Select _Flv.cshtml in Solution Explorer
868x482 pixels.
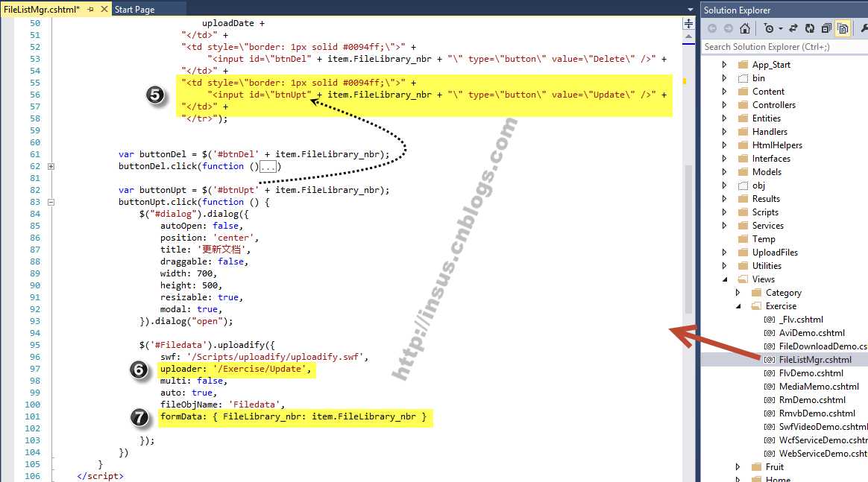pos(801,320)
